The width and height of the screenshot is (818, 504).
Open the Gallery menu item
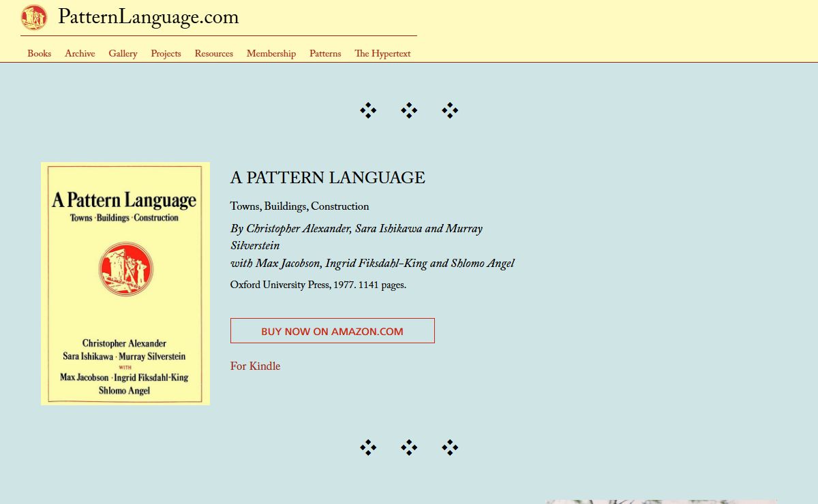coord(123,54)
